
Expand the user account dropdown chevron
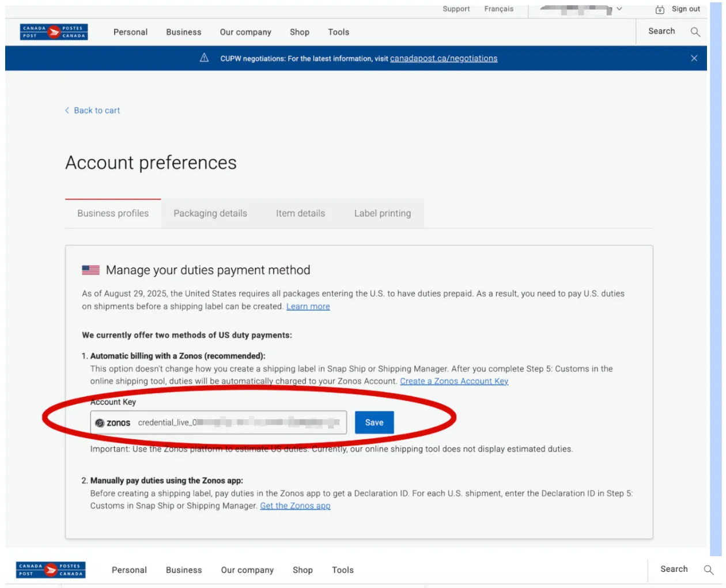click(x=619, y=9)
